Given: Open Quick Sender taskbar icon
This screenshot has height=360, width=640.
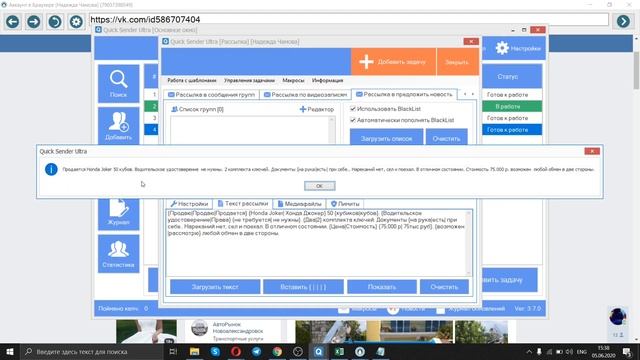Looking at the screenshot, I should click(319, 351).
